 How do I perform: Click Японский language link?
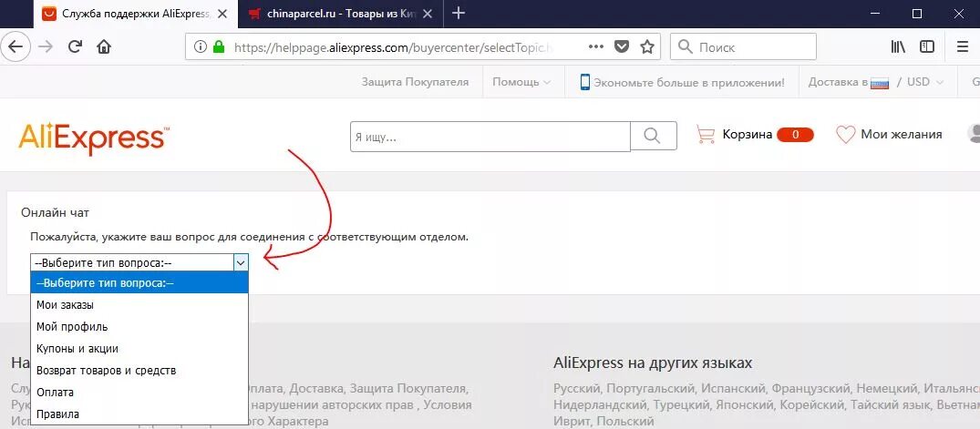743,404
